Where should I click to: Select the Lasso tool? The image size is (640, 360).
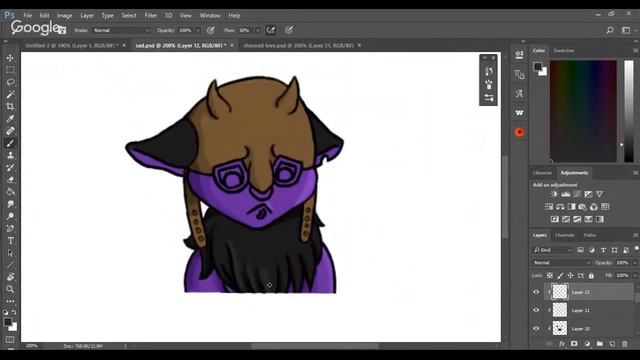coord(10,82)
